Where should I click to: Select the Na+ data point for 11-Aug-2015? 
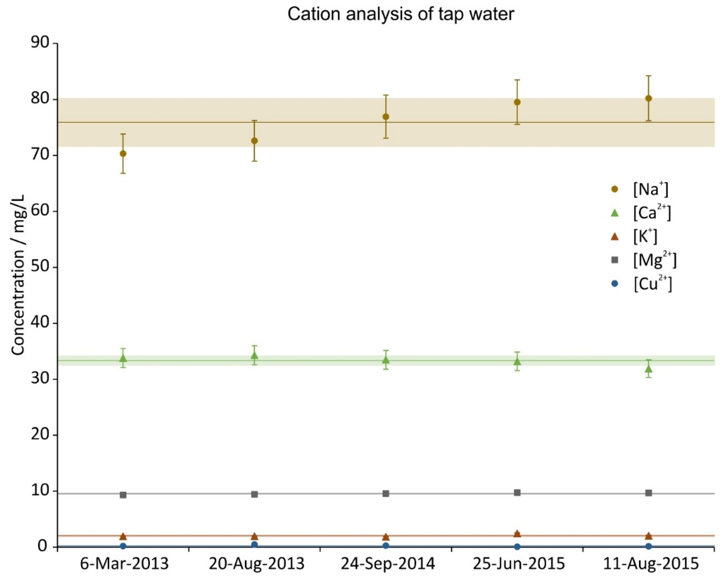(648, 99)
